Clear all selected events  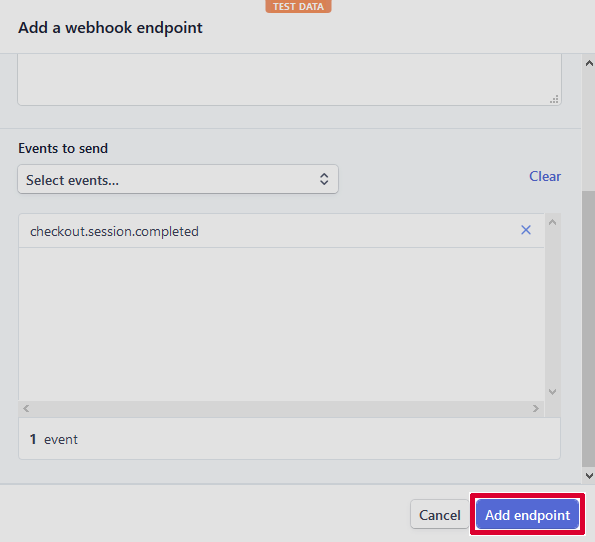(545, 176)
